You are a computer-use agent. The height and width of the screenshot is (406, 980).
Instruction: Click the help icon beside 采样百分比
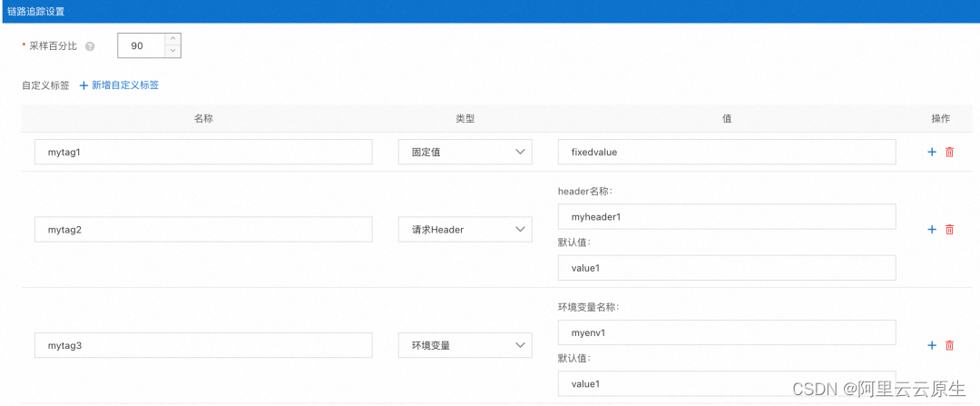coord(90,46)
